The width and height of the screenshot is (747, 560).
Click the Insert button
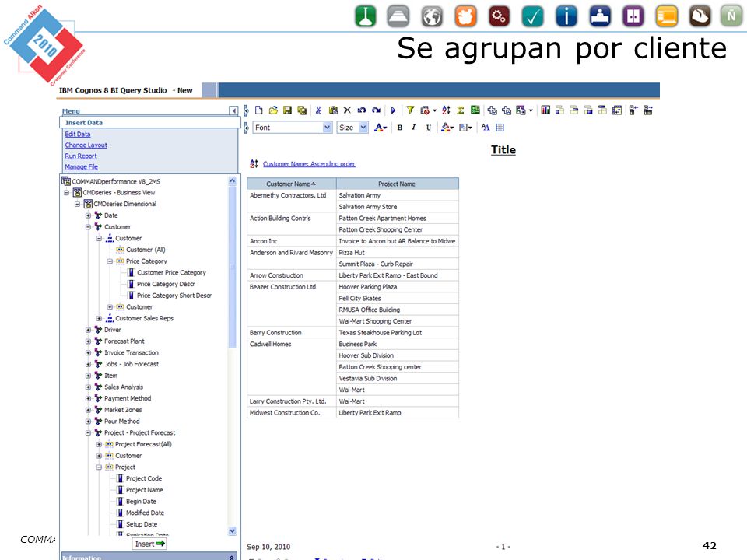point(149,544)
